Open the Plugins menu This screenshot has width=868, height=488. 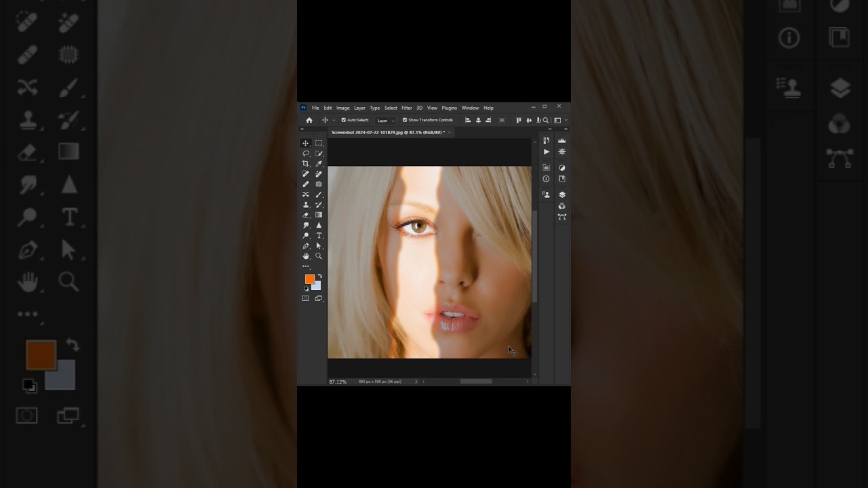(x=450, y=108)
